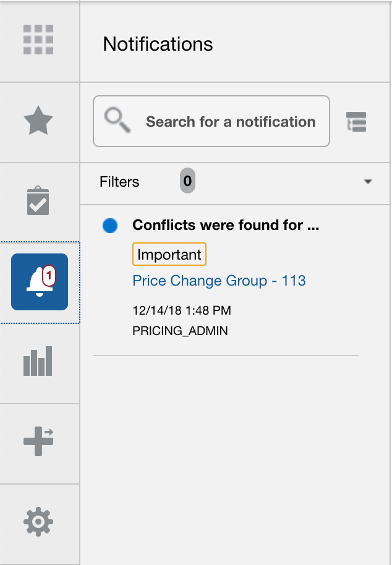Toggle the Important label on the notification
This screenshot has width=392, height=565.
(169, 254)
